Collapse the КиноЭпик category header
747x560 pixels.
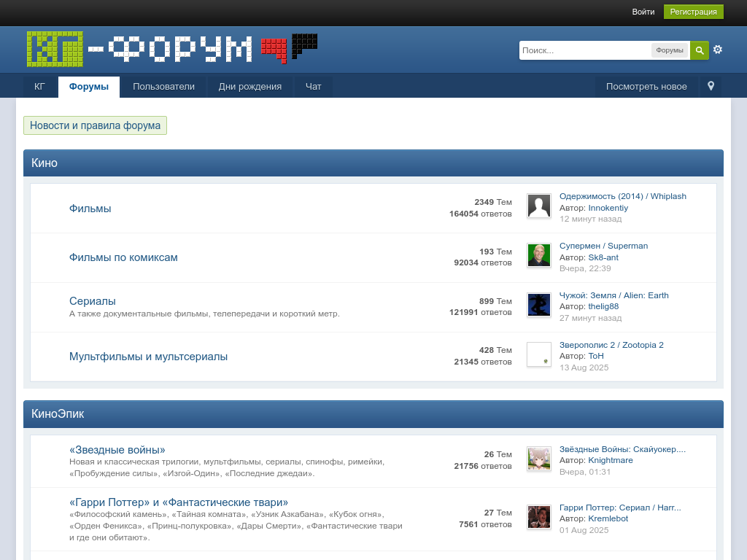pos(373,414)
